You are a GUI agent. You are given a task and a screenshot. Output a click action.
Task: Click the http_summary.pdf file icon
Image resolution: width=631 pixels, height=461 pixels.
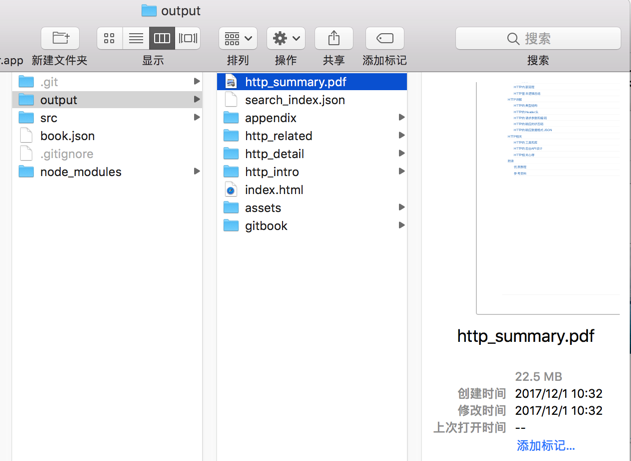[231, 82]
